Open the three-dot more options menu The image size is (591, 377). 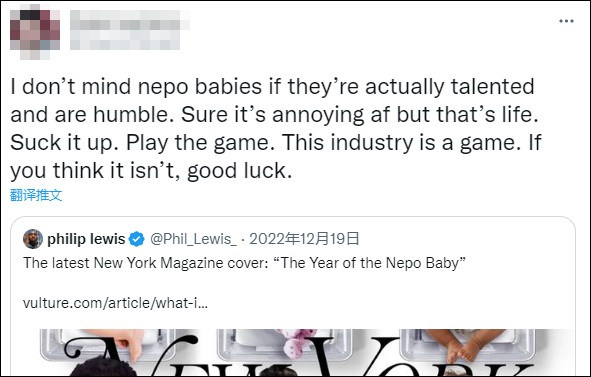566,21
